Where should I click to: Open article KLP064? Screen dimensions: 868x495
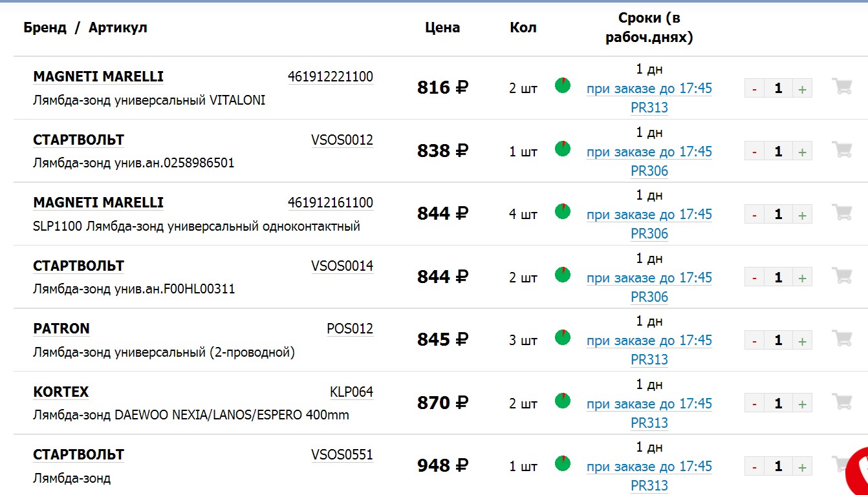(351, 392)
